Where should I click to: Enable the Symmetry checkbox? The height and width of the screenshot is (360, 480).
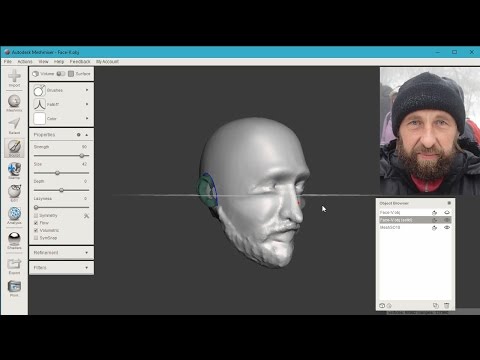point(36,216)
